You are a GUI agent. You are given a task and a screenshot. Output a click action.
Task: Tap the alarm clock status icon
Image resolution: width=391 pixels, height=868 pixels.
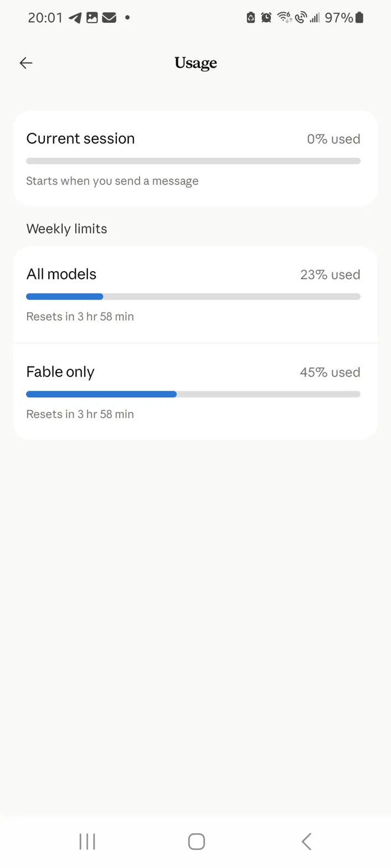pyautogui.click(x=266, y=18)
